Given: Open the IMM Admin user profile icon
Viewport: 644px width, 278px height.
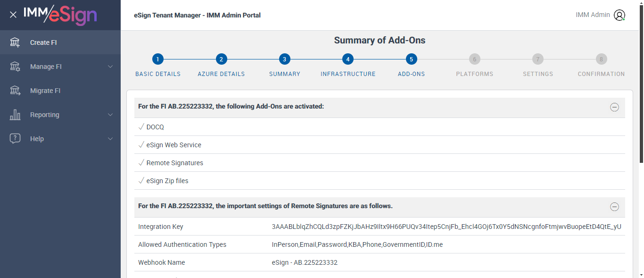Looking at the screenshot, I should click(619, 15).
